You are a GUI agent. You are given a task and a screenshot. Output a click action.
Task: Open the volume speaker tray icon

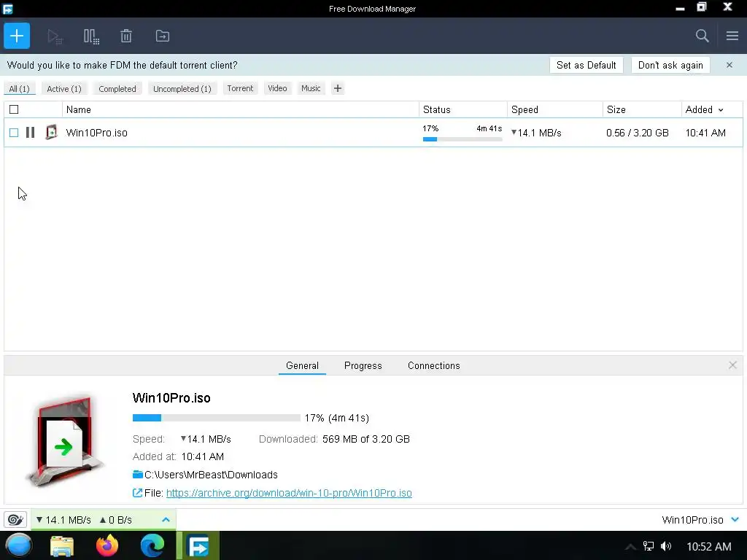click(x=666, y=546)
